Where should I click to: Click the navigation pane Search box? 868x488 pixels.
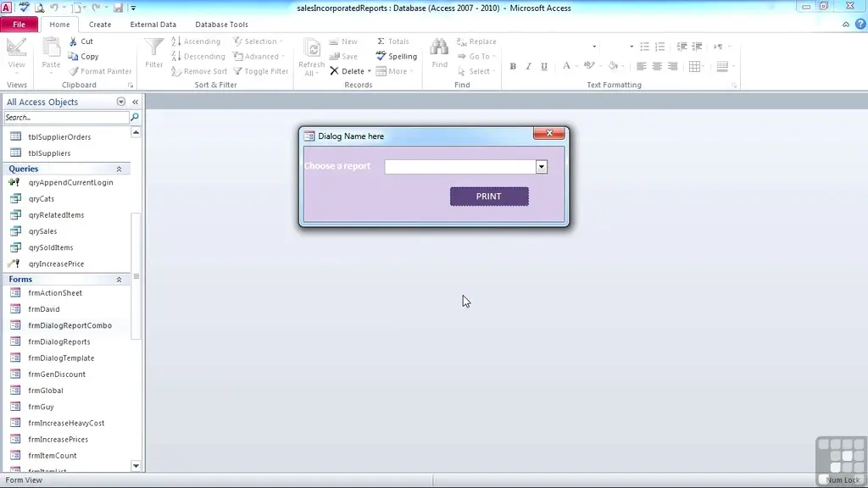point(66,117)
